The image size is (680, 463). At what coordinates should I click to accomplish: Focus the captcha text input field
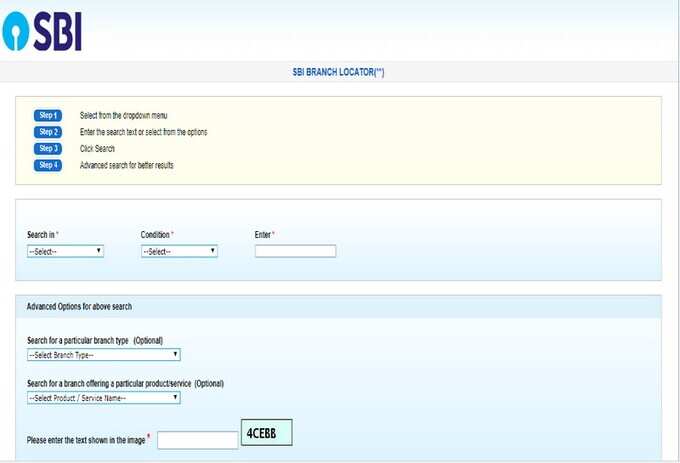tap(198, 440)
